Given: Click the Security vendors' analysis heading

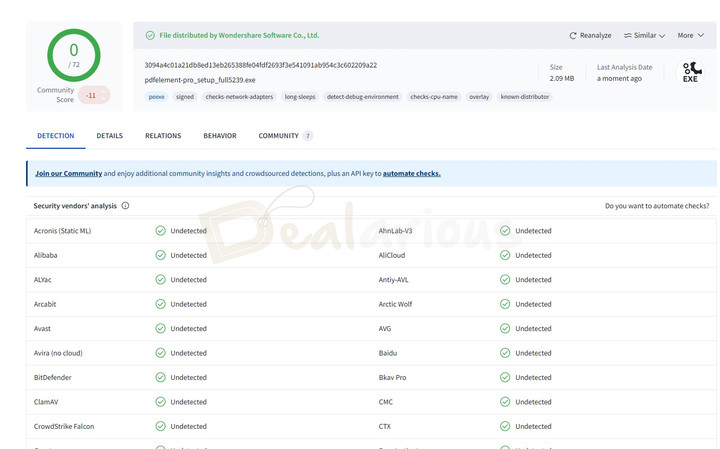Looking at the screenshot, I should pyautogui.click(x=75, y=206).
